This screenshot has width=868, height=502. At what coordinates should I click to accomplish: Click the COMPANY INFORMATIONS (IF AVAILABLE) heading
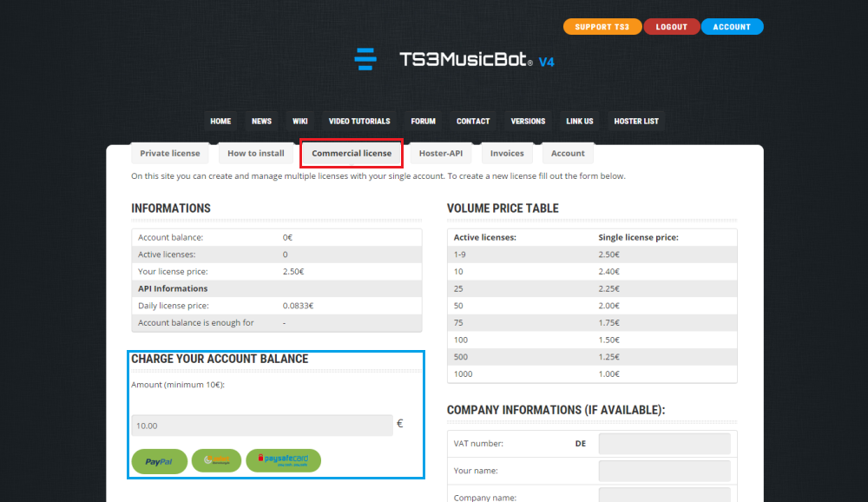point(556,410)
